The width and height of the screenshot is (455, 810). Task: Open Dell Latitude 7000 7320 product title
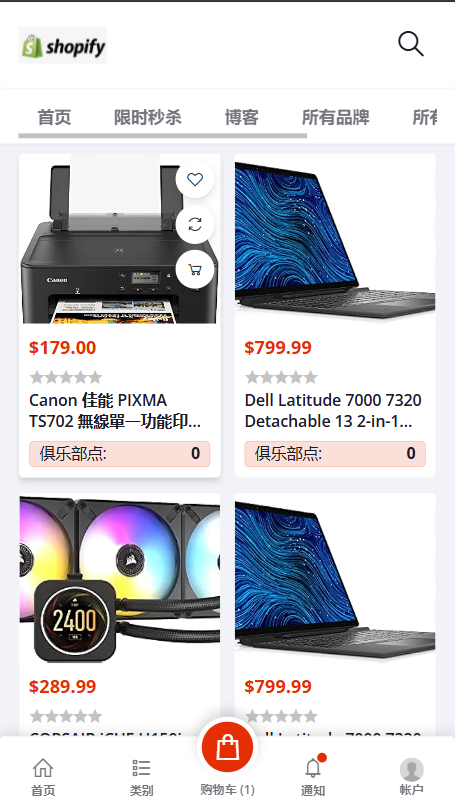click(333, 411)
